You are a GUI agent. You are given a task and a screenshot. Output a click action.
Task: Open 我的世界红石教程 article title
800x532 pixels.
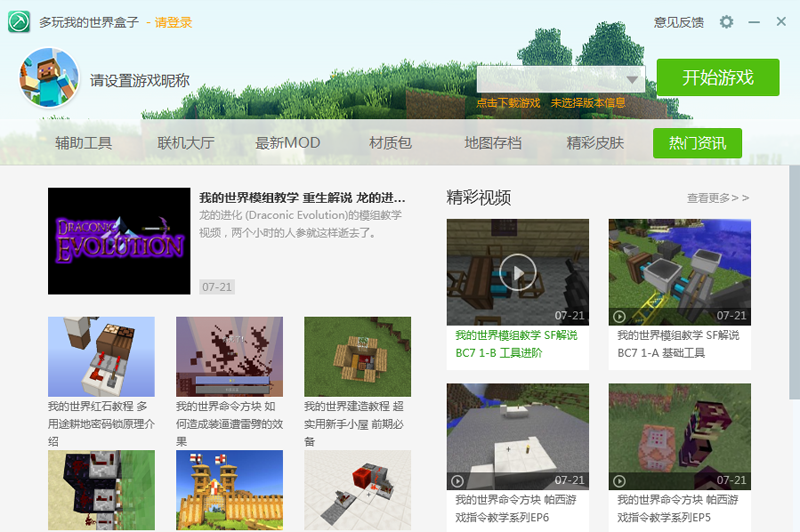coord(101,423)
